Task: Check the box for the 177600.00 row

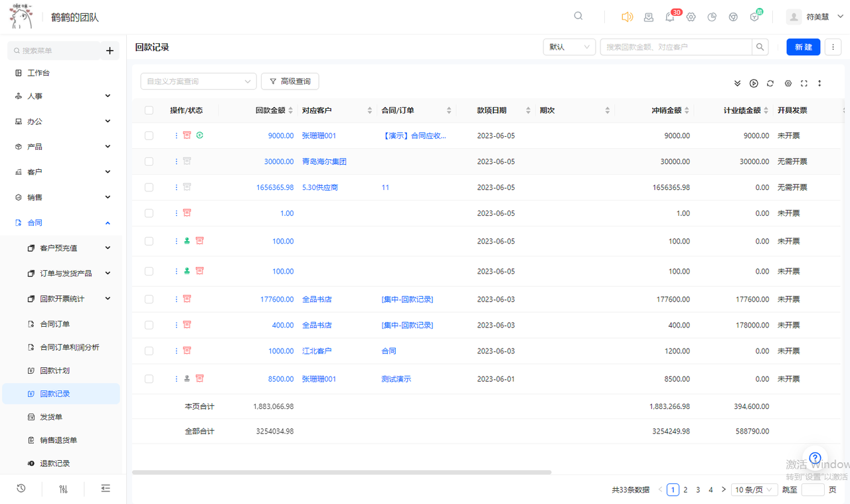Action: [149, 299]
